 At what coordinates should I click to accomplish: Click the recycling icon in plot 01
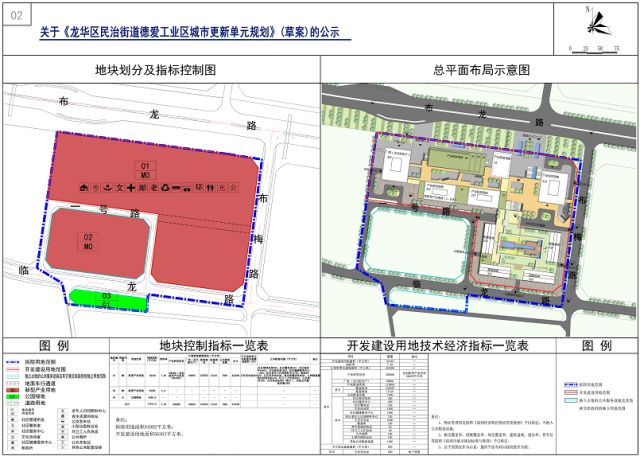pyautogui.click(x=165, y=188)
